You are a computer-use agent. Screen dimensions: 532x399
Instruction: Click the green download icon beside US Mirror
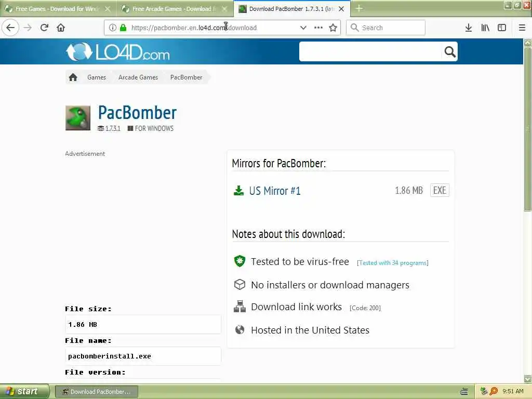pyautogui.click(x=239, y=191)
